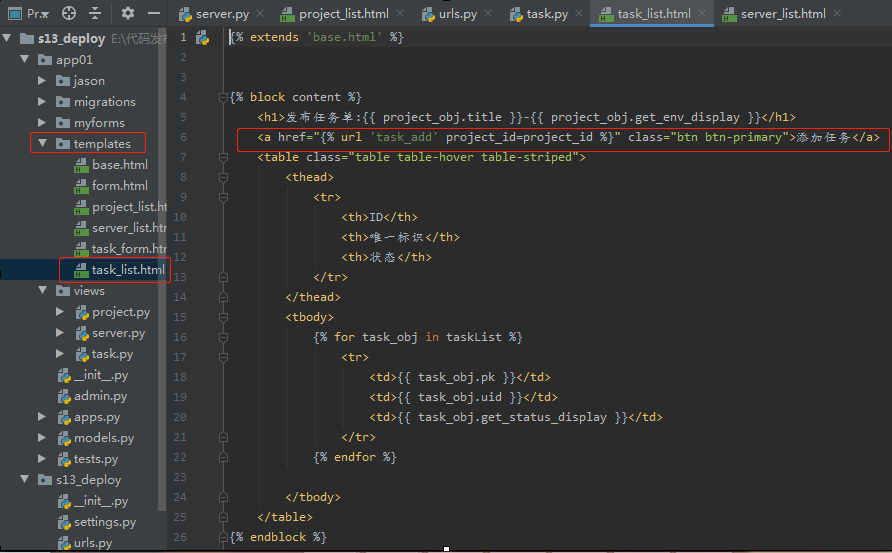Fold the for-loop block on line 16
Image resolution: width=892 pixels, height=553 pixels.
(x=222, y=337)
